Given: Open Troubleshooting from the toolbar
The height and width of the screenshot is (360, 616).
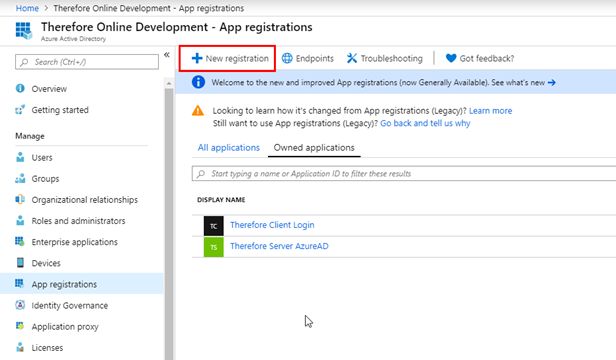Looking at the screenshot, I should click(384, 59).
